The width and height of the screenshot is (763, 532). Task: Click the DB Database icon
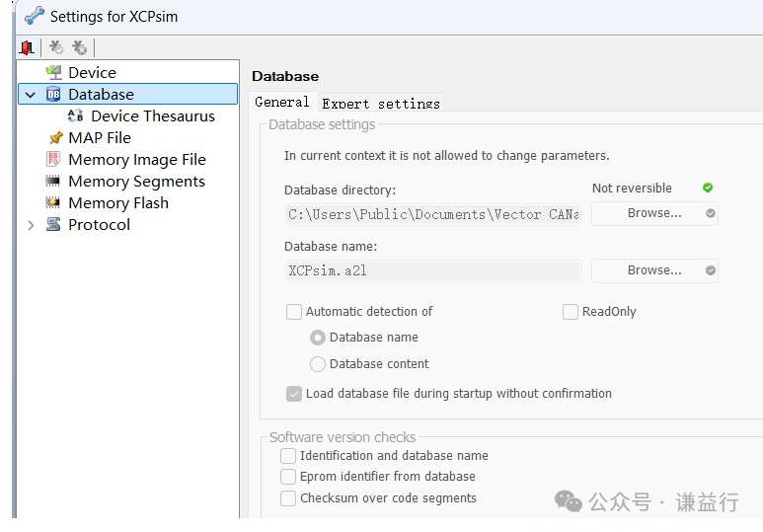click(x=53, y=94)
